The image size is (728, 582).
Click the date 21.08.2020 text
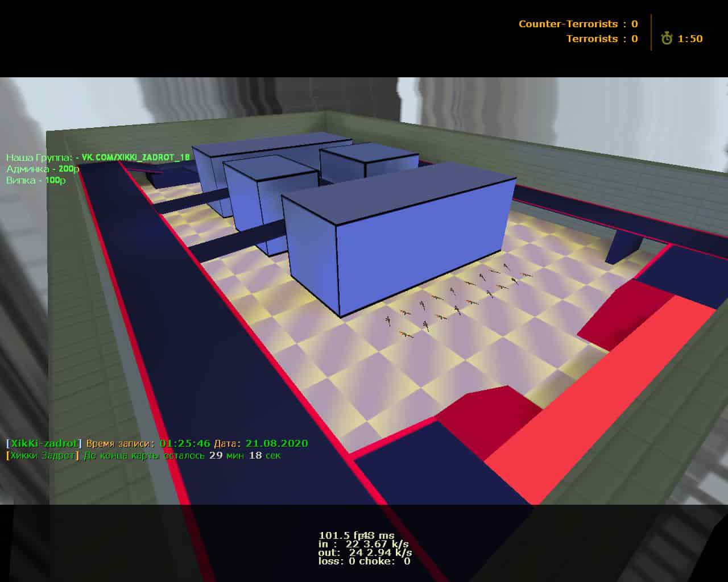click(x=277, y=443)
